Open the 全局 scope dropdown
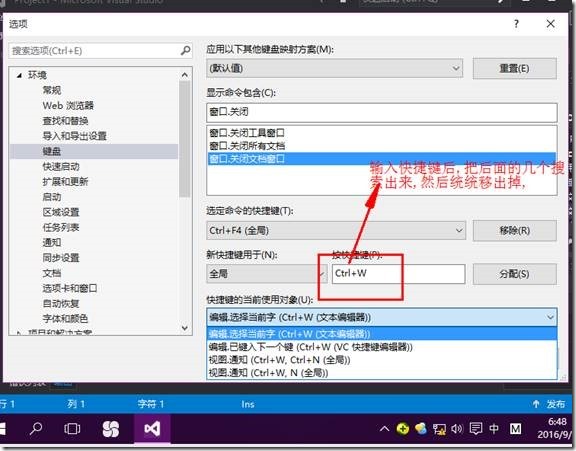 click(267, 274)
